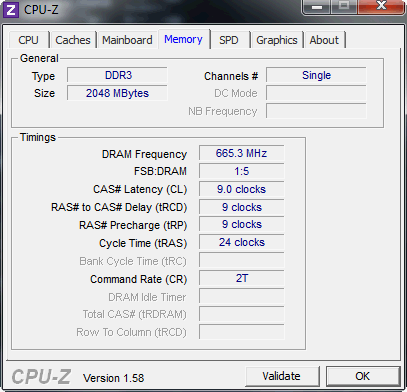Click the Version 1.58 text
The height and width of the screenshot is (392, 407).
(x=114, y=378)
